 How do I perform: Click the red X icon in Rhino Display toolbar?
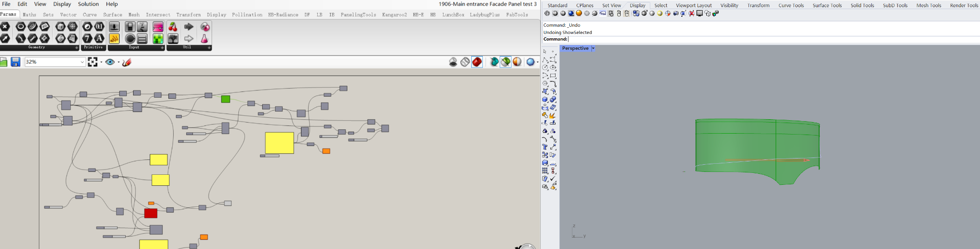(691, 13)
